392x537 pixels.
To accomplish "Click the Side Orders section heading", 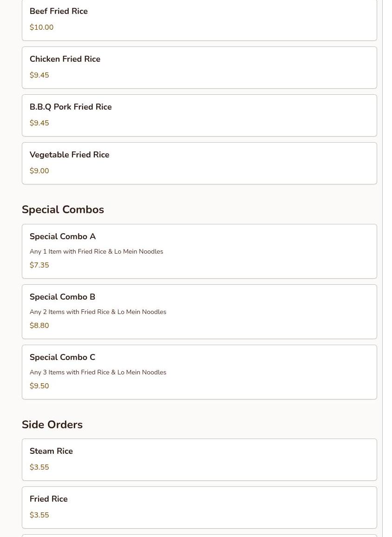I will click(52, 425).
